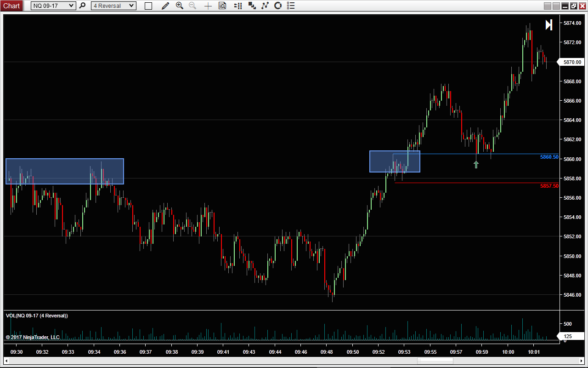This screenshot has width=588, height=368.
Task: Open the NQ 09-17 instrument selector
Action: point(53,6)
